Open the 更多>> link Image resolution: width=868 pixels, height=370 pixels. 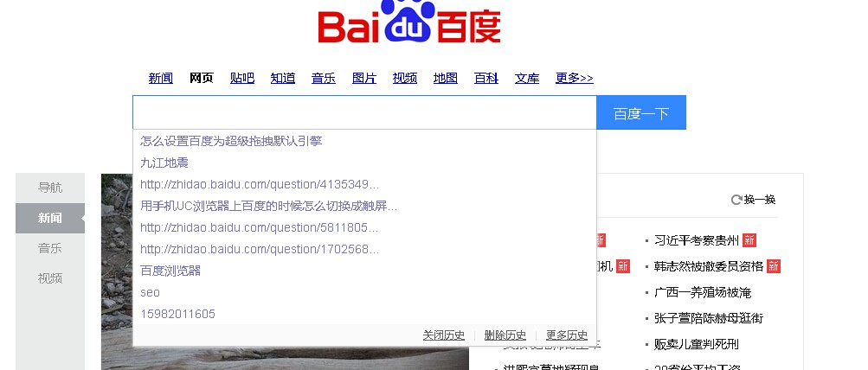(574, 78)
